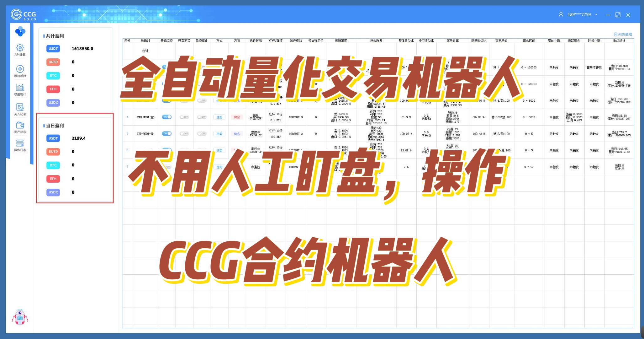This screenshot has width=644, height=339.
Task: Click account name 189****7799
Action: (x=579, y=14)
